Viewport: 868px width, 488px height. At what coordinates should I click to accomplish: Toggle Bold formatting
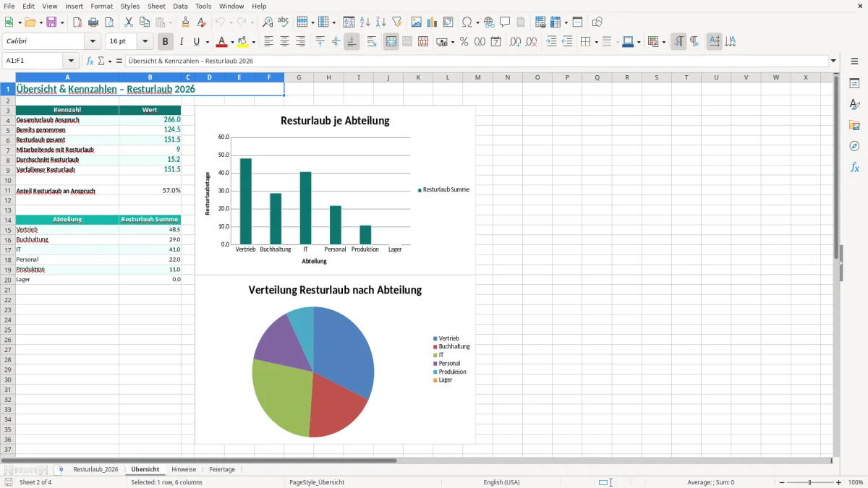(166, 42)
